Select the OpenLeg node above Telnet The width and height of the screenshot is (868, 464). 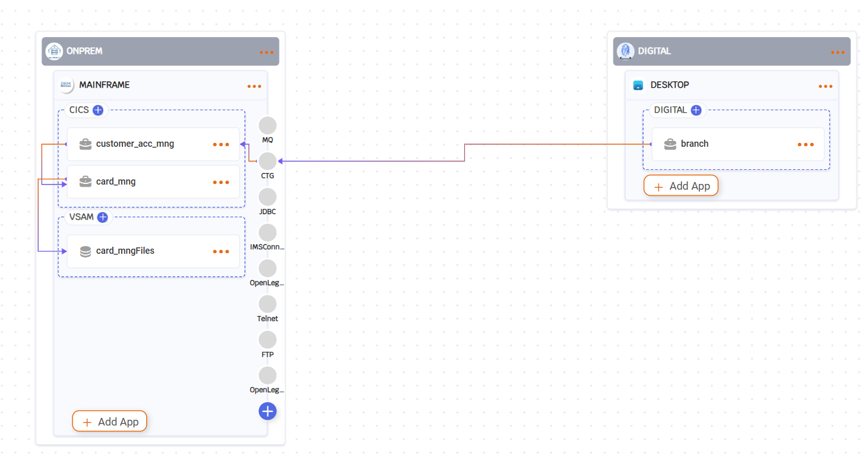coord(267,269)
